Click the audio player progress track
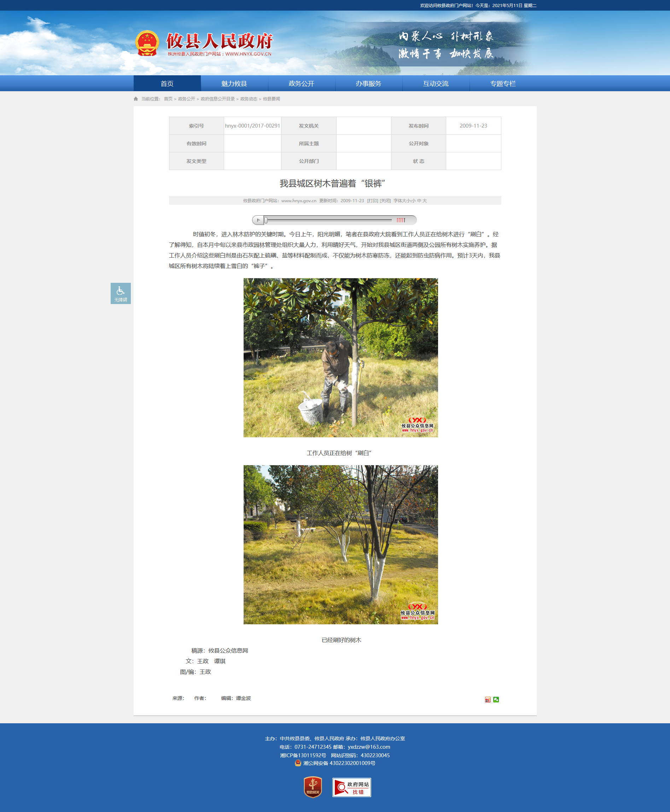 pyautogui.click(x=328, y=220)
